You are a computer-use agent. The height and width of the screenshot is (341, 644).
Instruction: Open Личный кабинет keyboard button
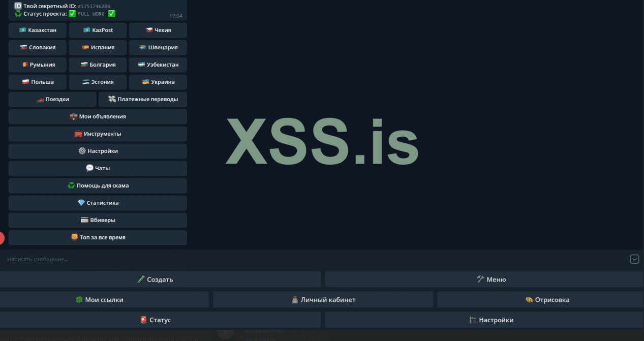click(x=323, y=300)
